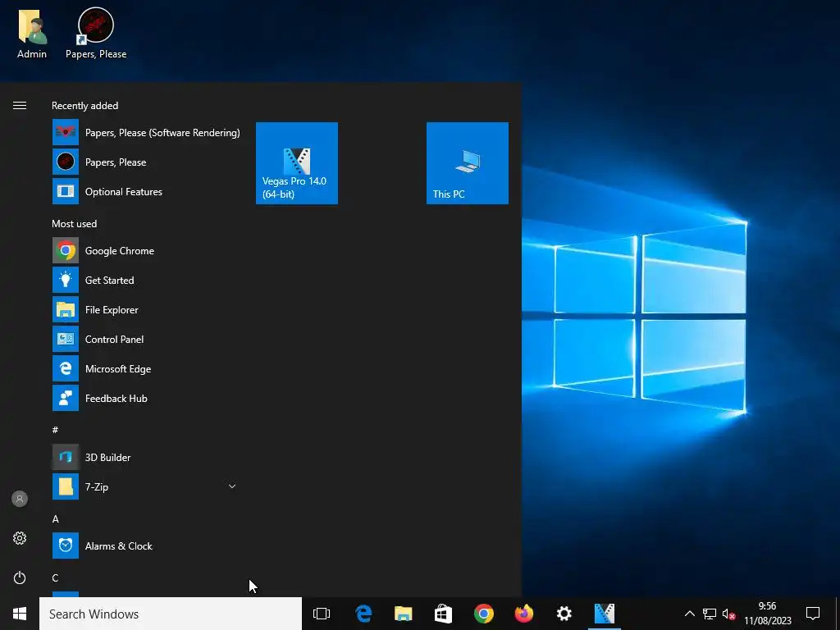Click the 'A' letter group header
Image resolution: width=840 pixels, height=630 pixels.
(x=55, y=518)
